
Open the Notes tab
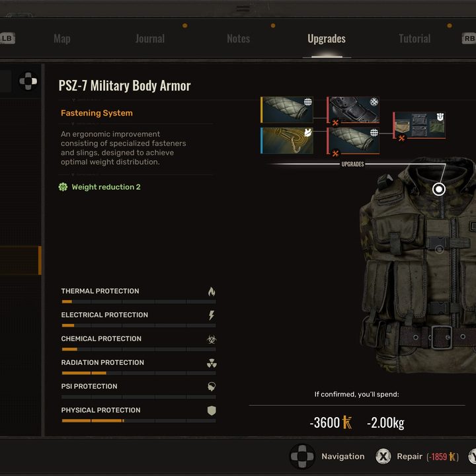tap(238, 38)
